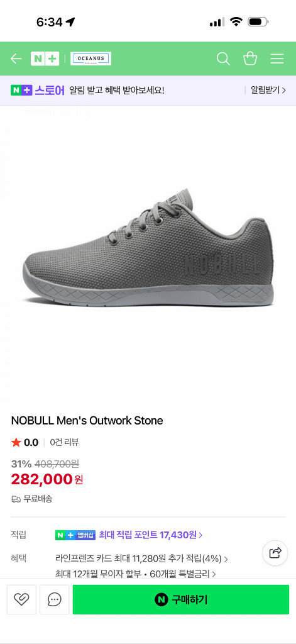Open the 0건 리뷰 reviews link
This screenshot has height=644, width=296.
65,442
